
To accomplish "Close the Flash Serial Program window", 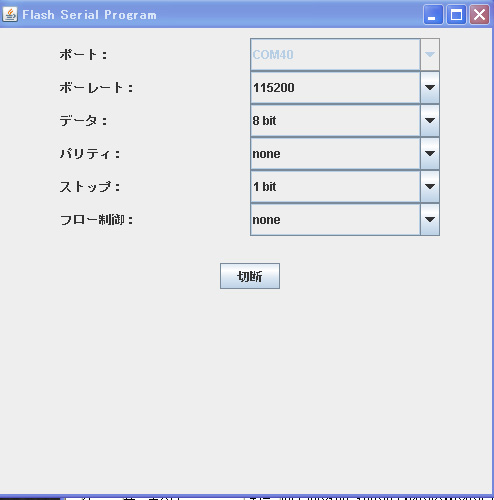I will pyautogui.click(x=479, y=15).
